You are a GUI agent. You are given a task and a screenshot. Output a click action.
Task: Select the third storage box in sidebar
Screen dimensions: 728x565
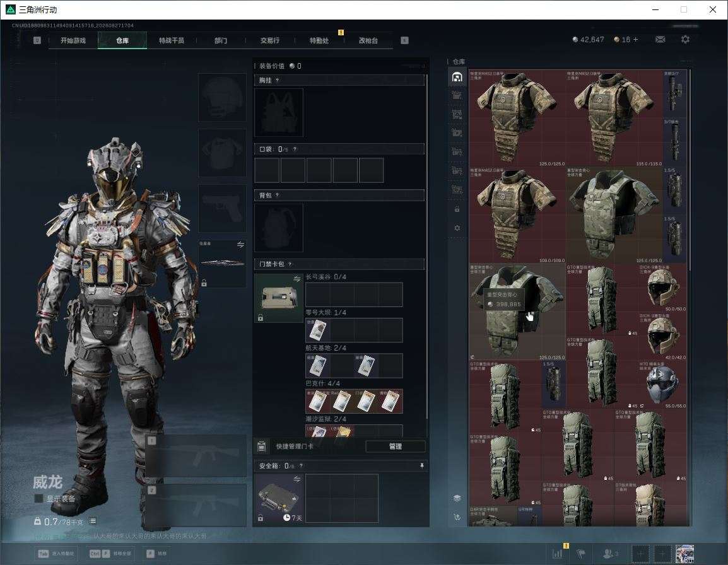point(457,114)
